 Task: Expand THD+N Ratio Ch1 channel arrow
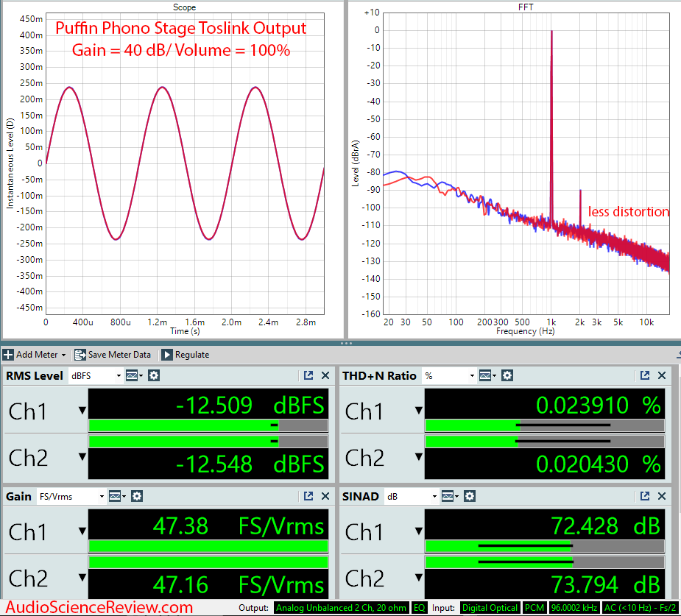[x=419, y=410]
